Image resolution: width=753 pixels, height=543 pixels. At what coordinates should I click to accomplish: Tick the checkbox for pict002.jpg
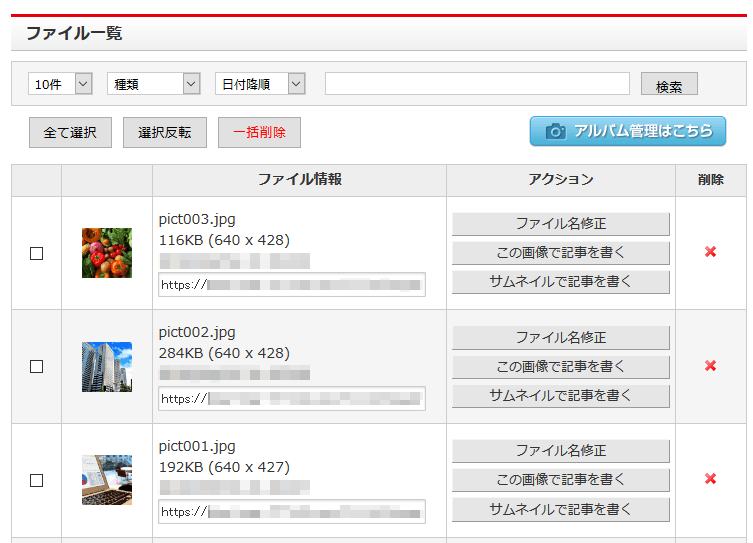(36, 367)
